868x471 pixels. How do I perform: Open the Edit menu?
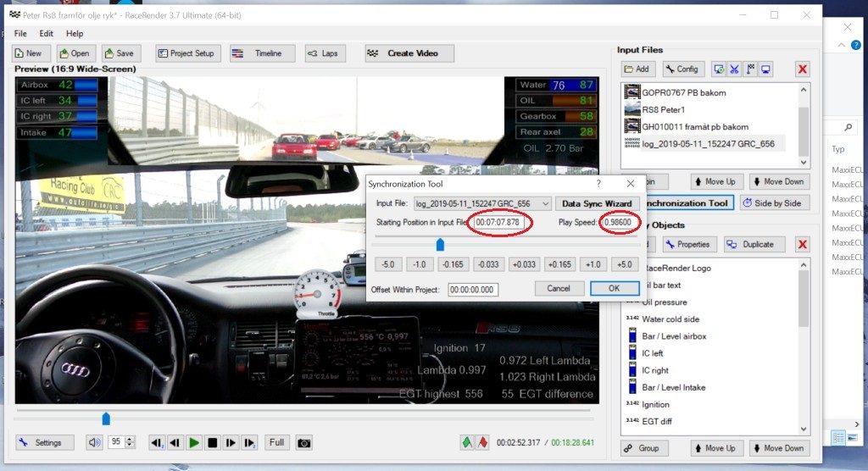(46, 33)
